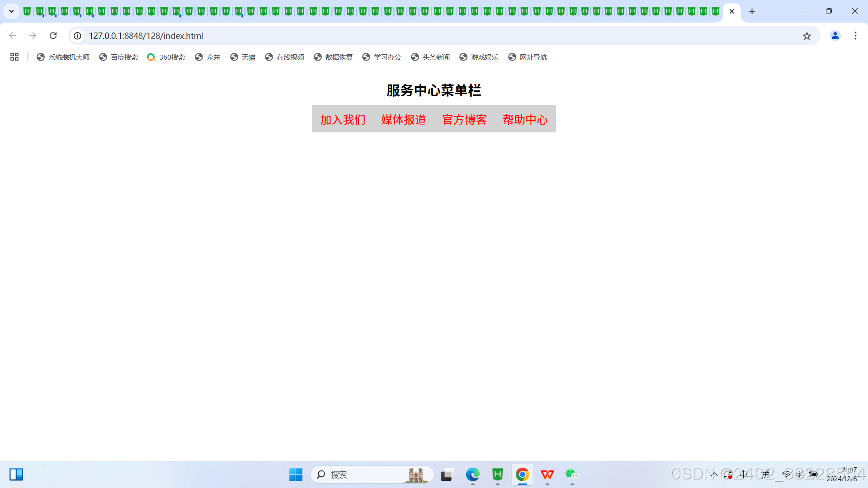Select the 加入我们 menu item

click(343, 119)
